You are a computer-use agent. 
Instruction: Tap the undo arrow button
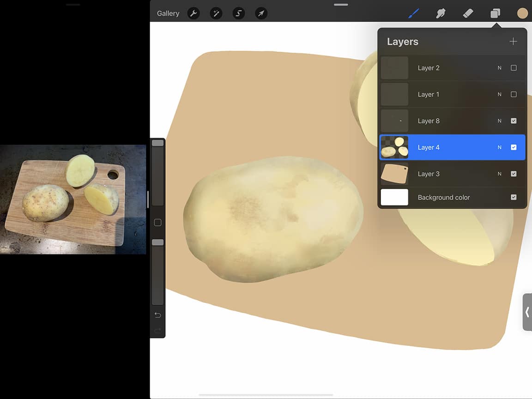(x=157, y=315)
